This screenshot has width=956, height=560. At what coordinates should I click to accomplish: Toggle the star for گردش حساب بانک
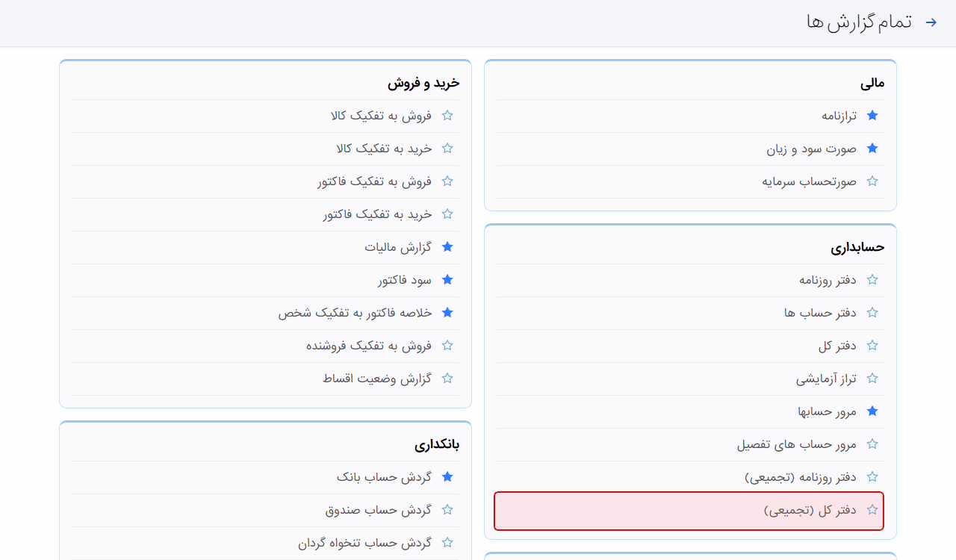447,477
